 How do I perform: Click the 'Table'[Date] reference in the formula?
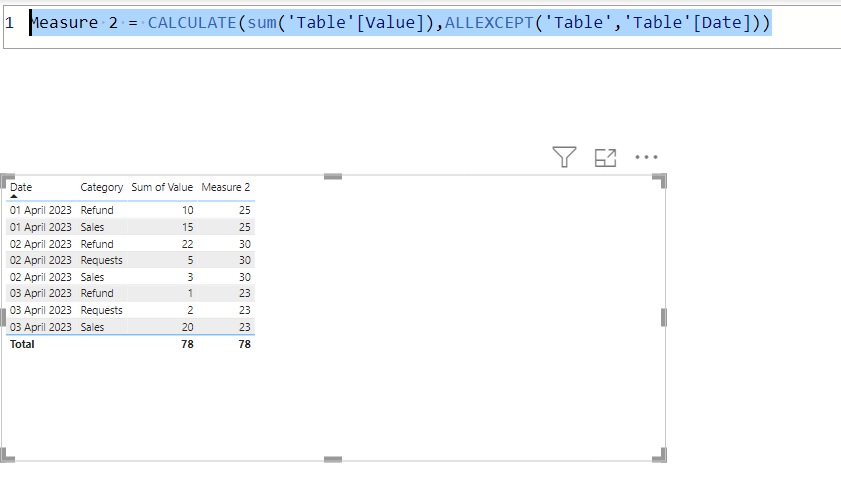(691, 23)
